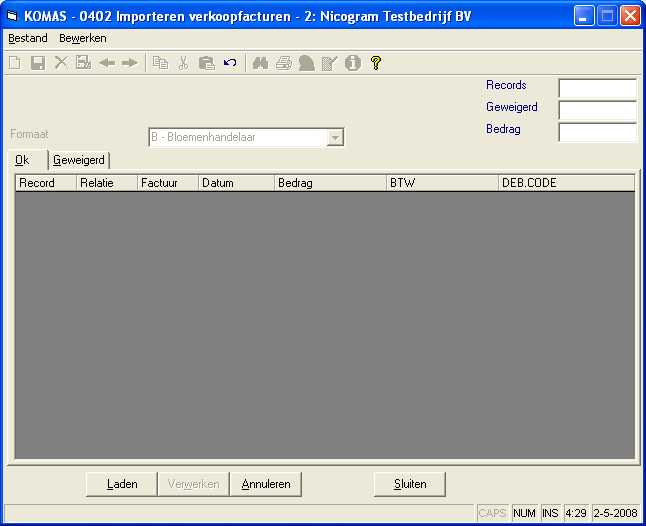Click the Save floppy disk icon
This screenshot has height=526, width=646.
[38, 63]
